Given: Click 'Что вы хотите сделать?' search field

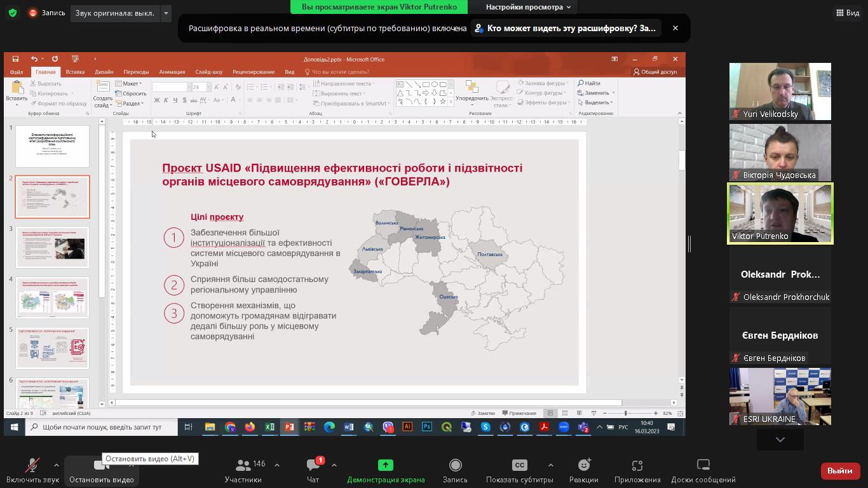Looking at the screenshot, I should pyautogui.click(x=337, y=72).
